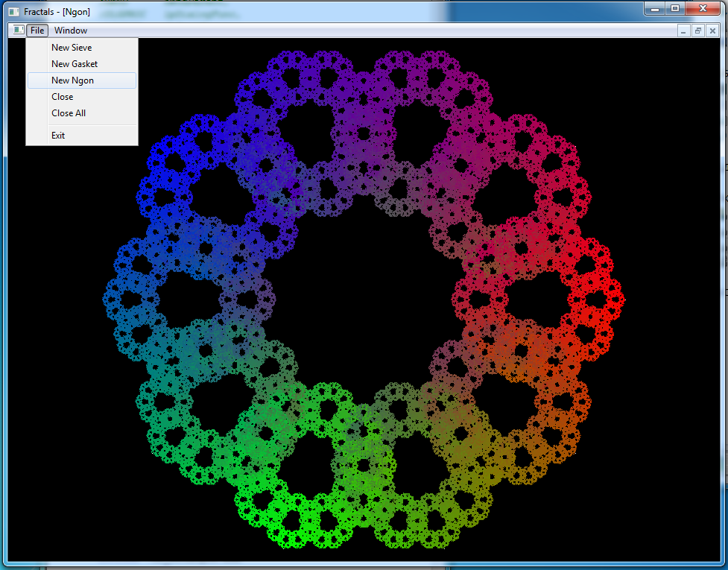Click the Fractals app icon in title bar
This screenshot has height=570, width=728.
(13, 12)
